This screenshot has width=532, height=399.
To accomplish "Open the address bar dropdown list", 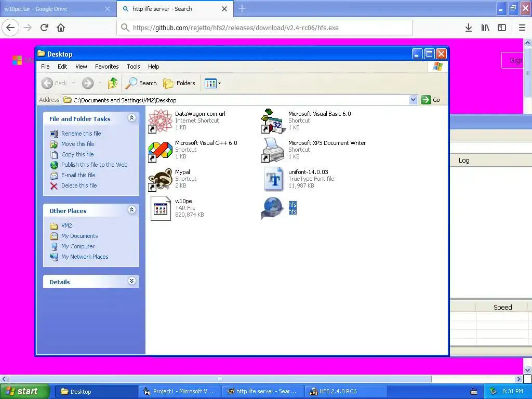I will (x=413, y=100).
